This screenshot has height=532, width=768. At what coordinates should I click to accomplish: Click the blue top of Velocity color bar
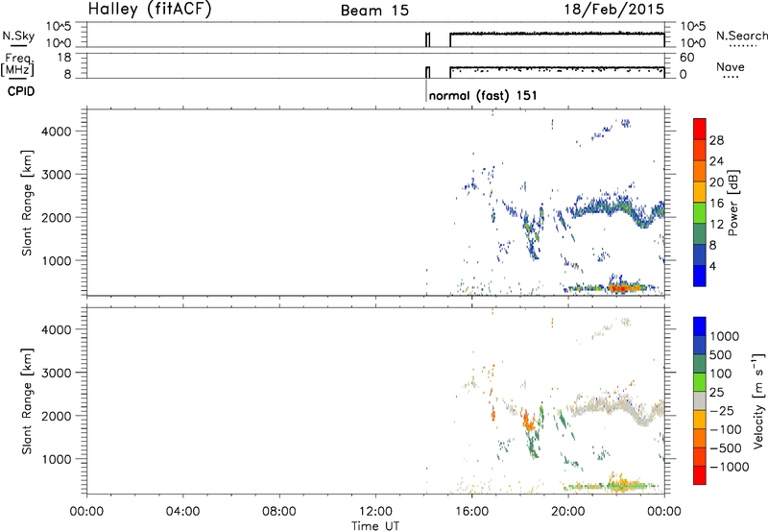tap(700, 326)
